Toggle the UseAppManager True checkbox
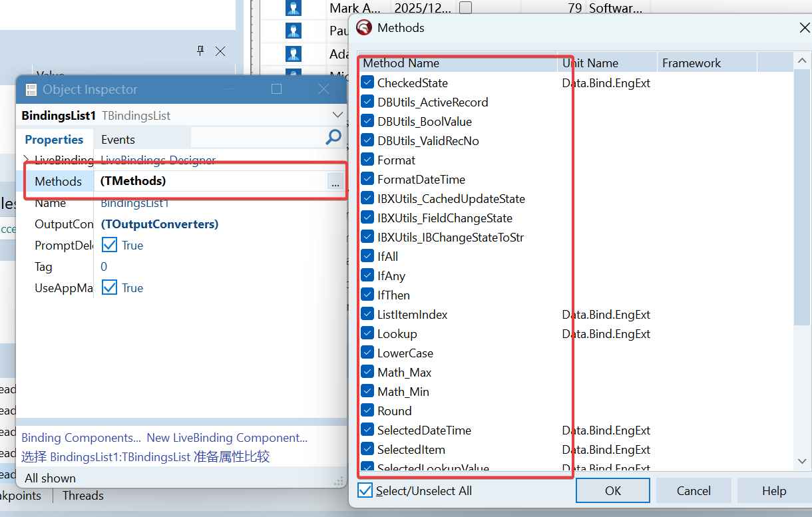The width and height of the screenshot is (812, 517). pyautogui.click(x=110, y=287)
